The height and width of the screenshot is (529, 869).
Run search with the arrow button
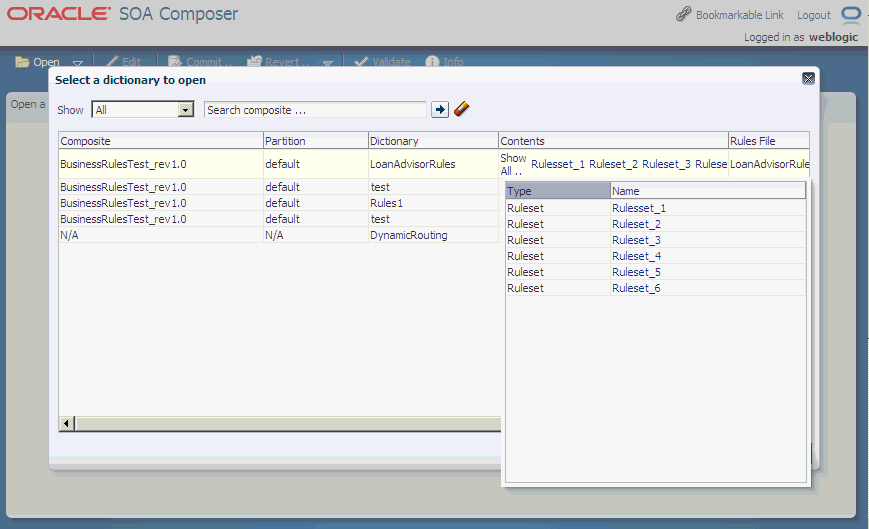[440, 109]
